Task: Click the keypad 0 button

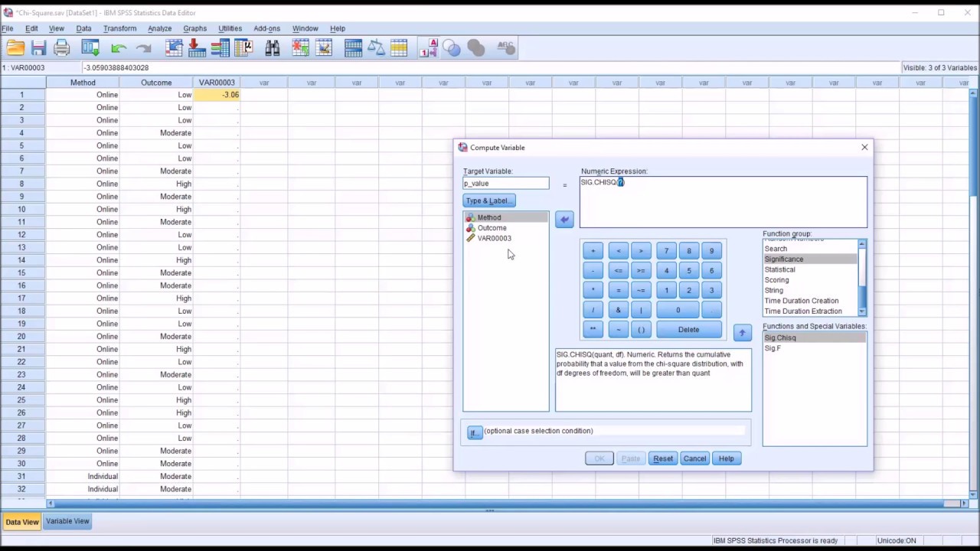Action: click(678, 310)
